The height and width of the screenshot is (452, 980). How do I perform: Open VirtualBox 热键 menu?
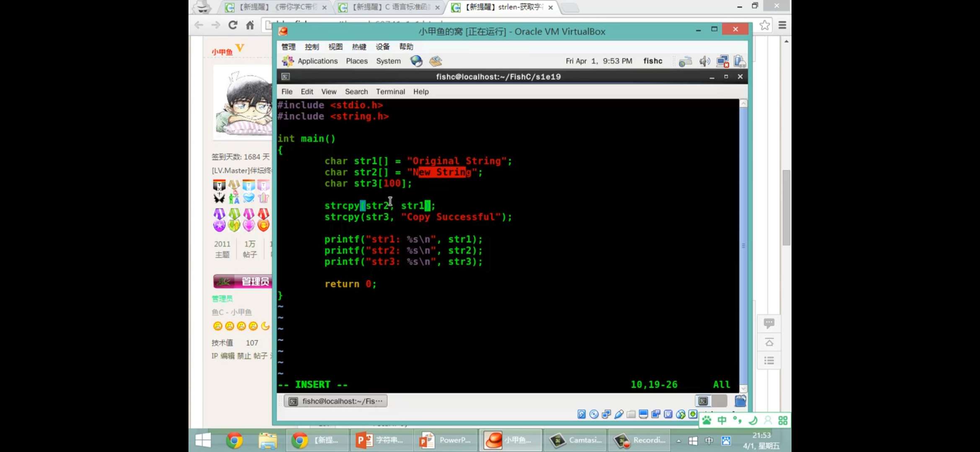359,46
